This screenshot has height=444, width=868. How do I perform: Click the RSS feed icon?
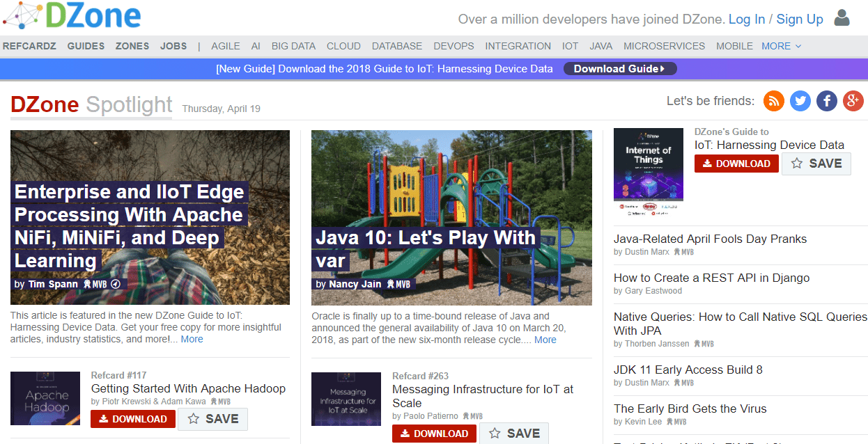click(773, 101)
